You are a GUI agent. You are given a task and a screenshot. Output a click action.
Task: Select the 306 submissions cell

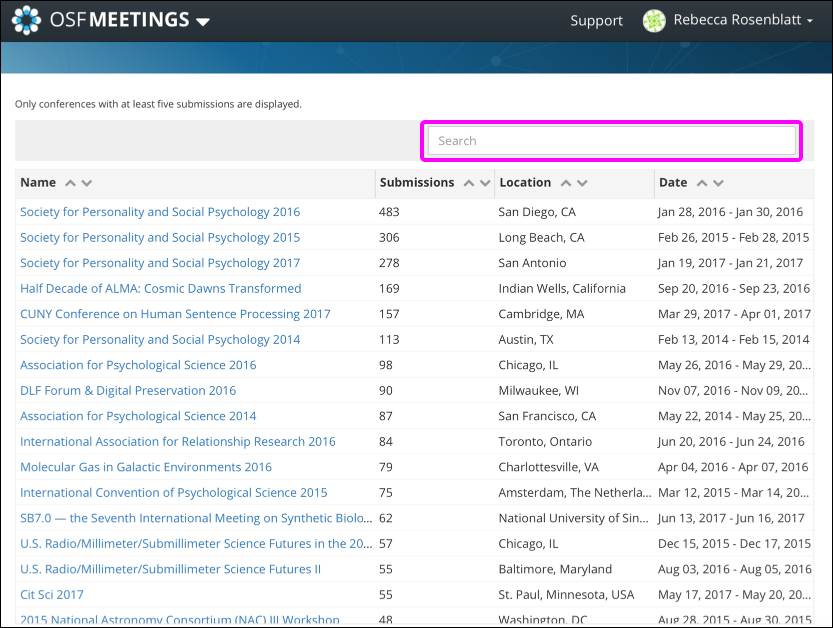click(x=389, y=237)
